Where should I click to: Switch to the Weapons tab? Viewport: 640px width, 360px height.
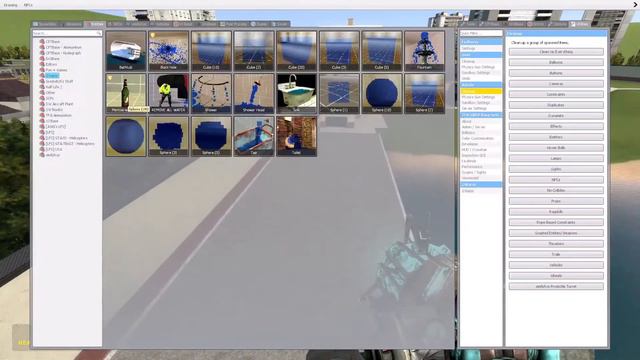(x=72, y=24)
